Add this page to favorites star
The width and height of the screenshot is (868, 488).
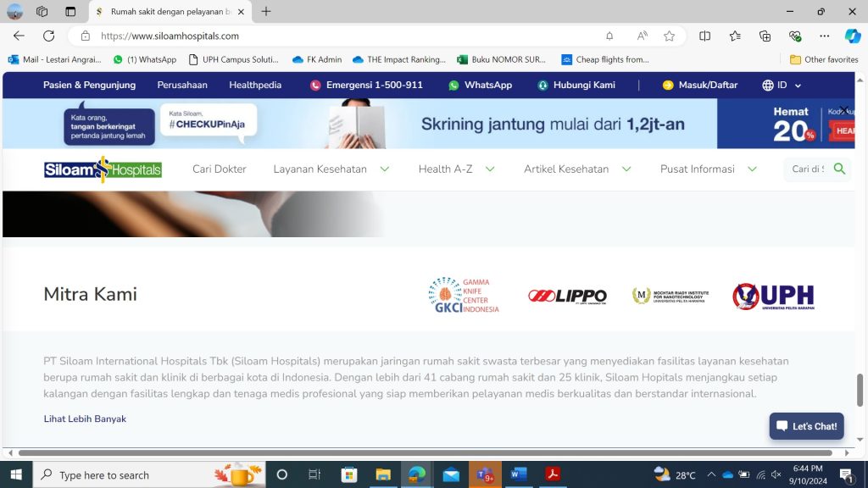pos(670,36)
